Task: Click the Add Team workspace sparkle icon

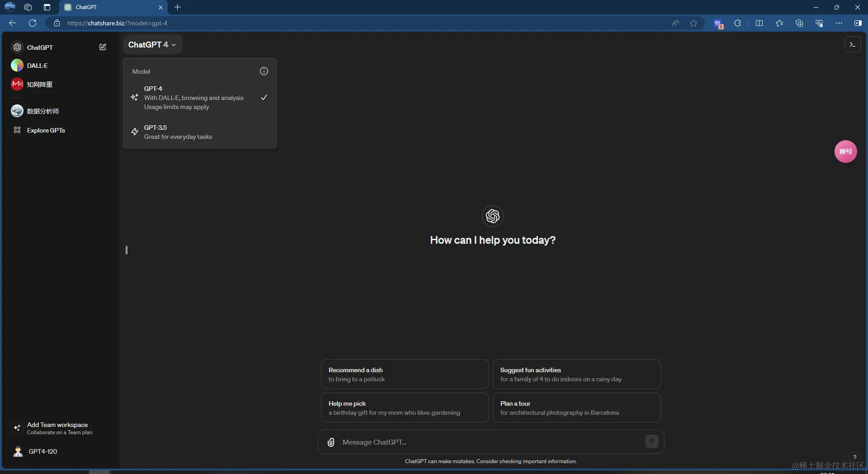Action: coord(17,428)
